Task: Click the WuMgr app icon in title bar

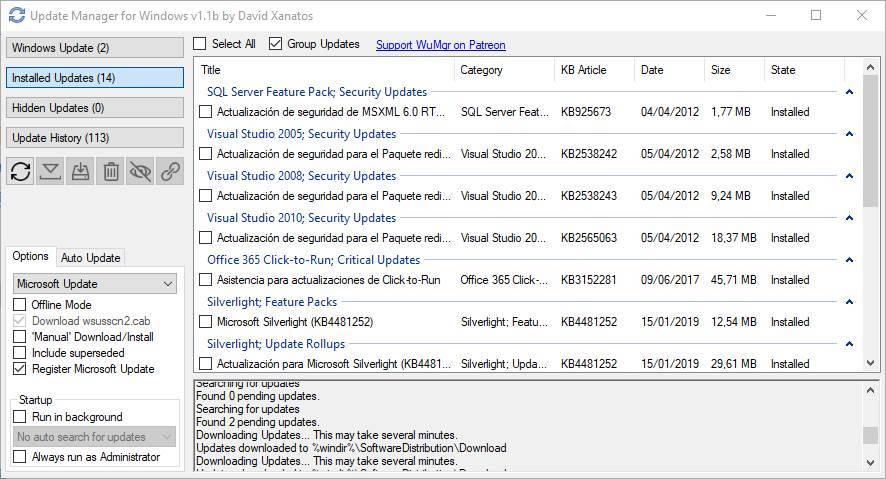Action: (16, 15)
